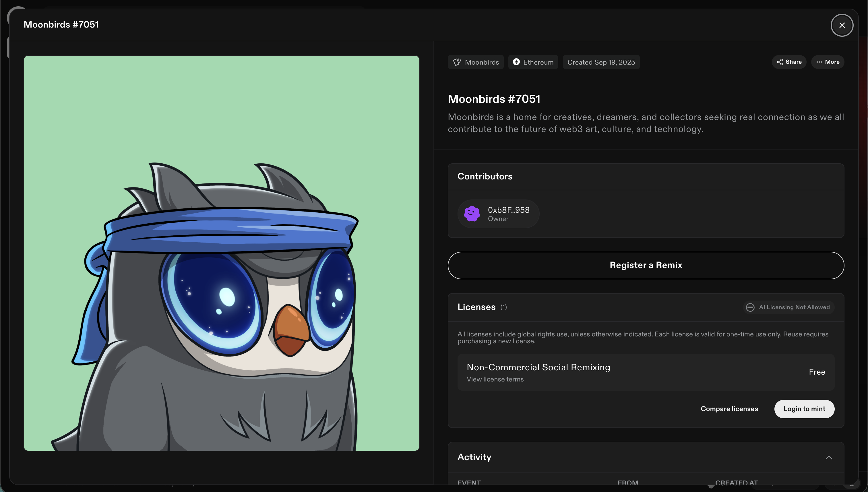Click the purple owner avatar icon

pyautogui.click(x=472, y=214)
